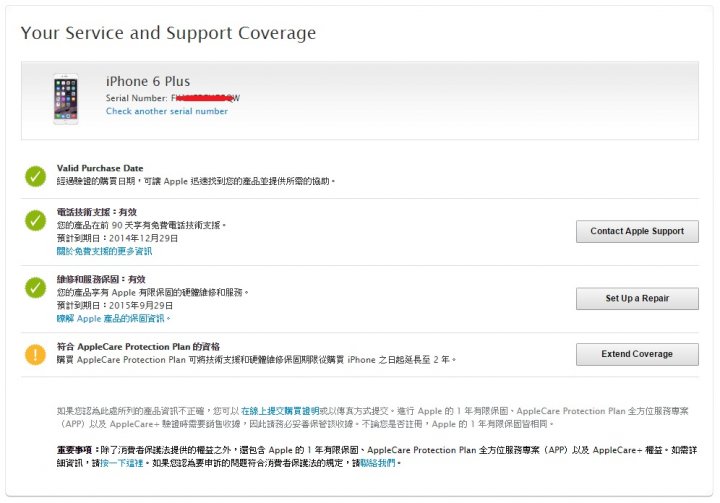Click the green checkmark beside 維修和服務保固
The height and width of the screenshot is (503, 720).
pos(35,288)
